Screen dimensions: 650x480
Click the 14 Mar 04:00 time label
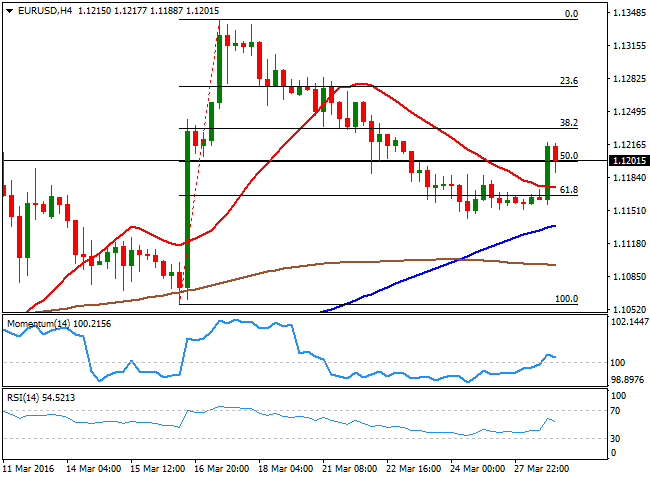click(94, 469)
